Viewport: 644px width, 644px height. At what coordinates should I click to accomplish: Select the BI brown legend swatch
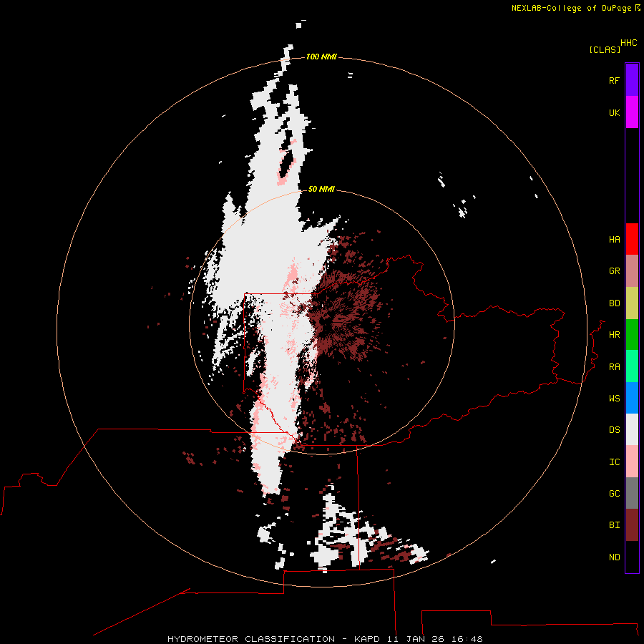click(632, 525)
